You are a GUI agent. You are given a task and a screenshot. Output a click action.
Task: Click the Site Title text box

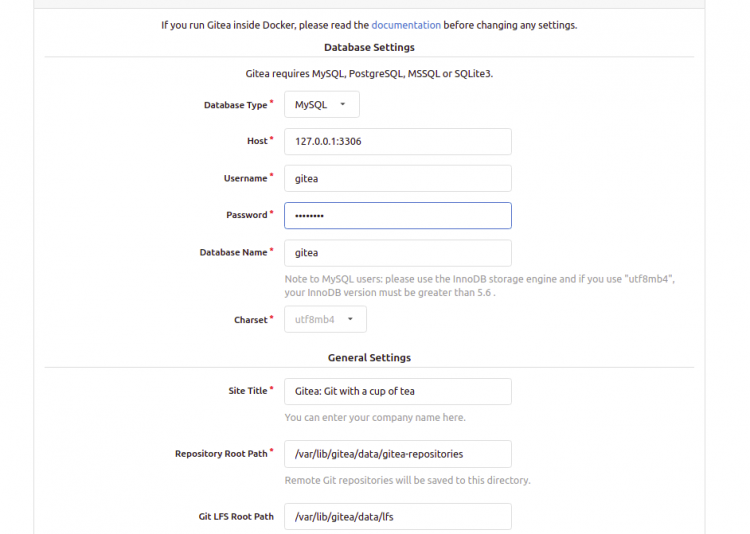click(x=397, y=391)
